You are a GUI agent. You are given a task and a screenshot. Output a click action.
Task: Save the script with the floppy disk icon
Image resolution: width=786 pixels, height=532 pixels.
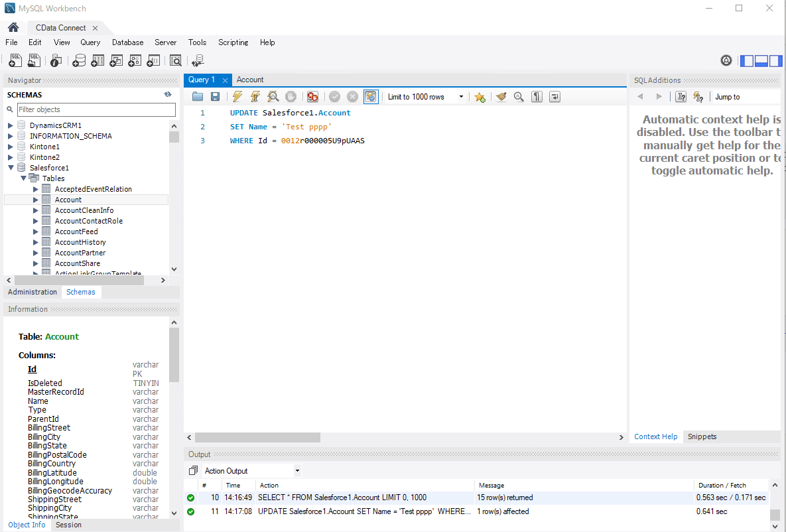coord(215,97)
